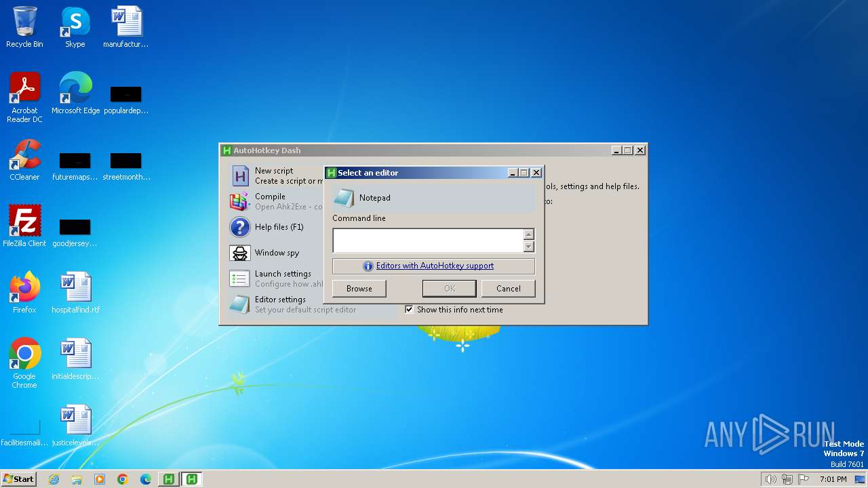The width and height of the screenshot is (868, 488).
Task: Click the Action Center flag tray icon
Action: click(x=804, y=479)
